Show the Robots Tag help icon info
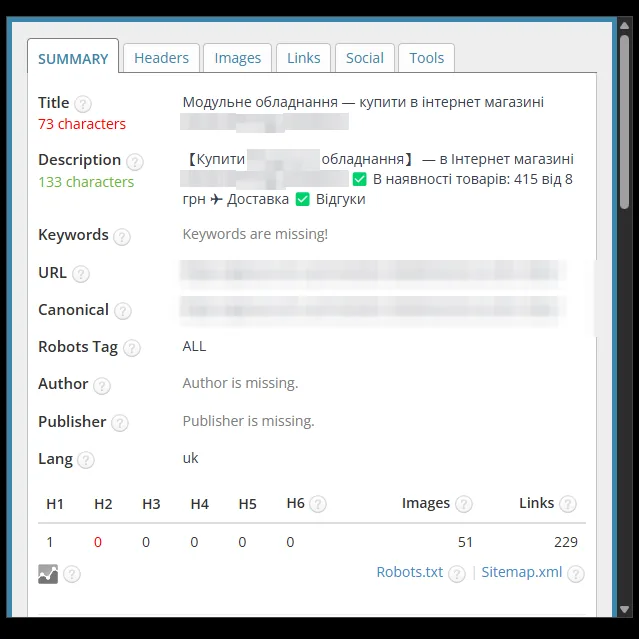 coord(132,348)
